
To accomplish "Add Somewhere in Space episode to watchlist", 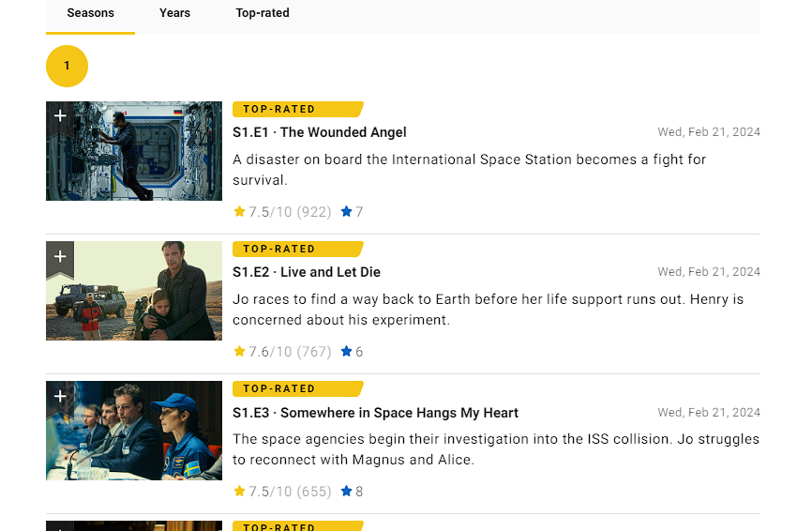I will point(60,397).
